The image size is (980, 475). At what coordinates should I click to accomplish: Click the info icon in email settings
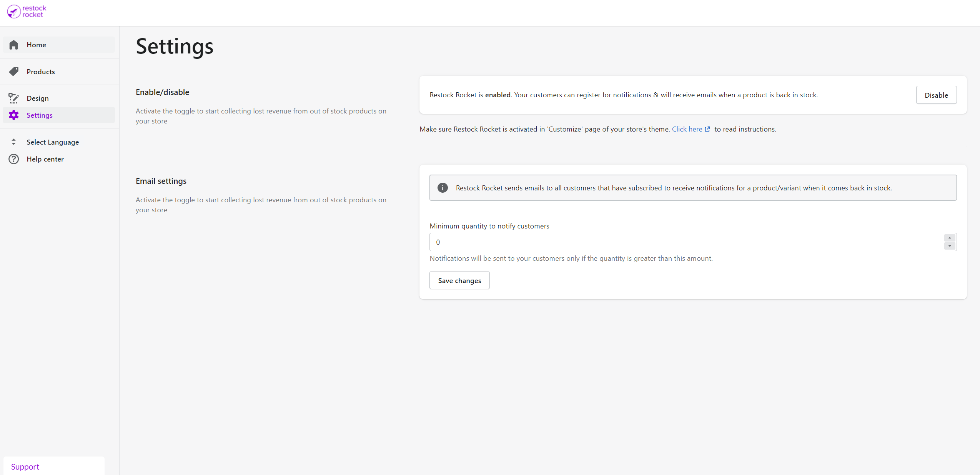pyautogui.click(x=443, y=188)
